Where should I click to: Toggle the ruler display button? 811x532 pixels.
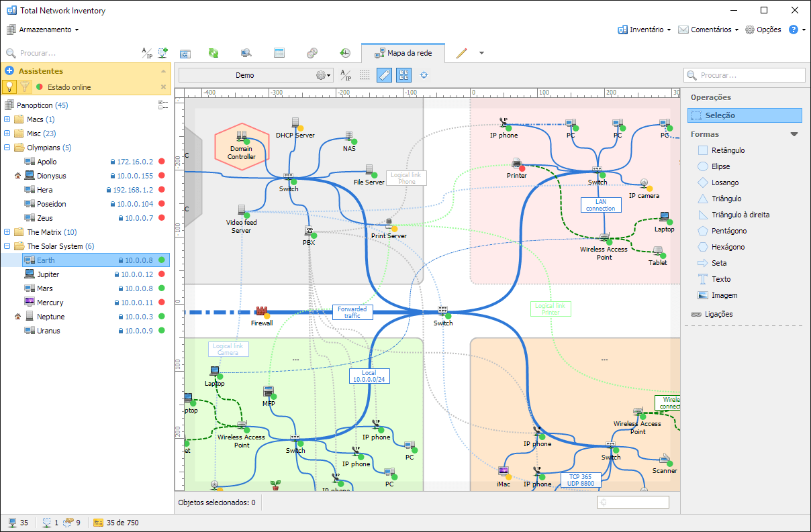point(384,75)
